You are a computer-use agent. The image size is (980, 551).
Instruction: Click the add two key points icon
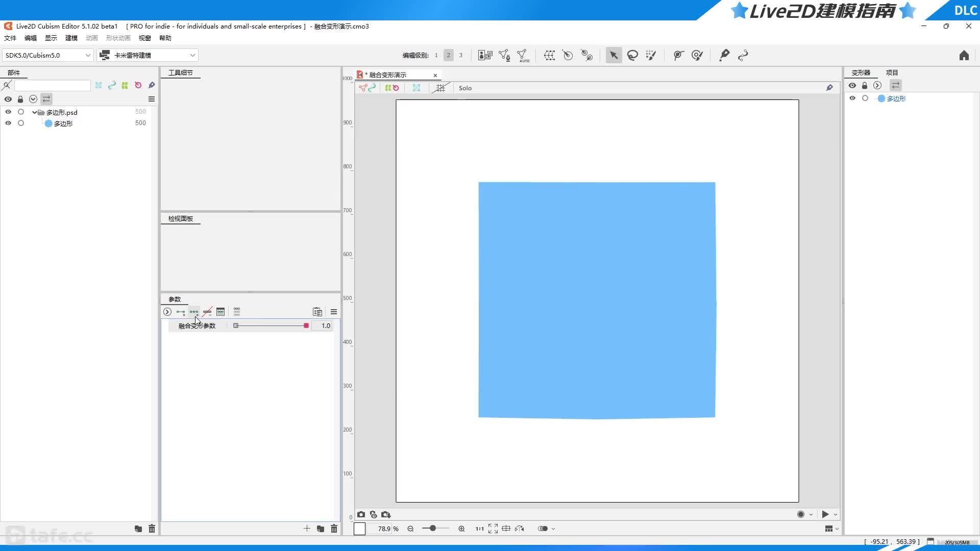[181, 312]
